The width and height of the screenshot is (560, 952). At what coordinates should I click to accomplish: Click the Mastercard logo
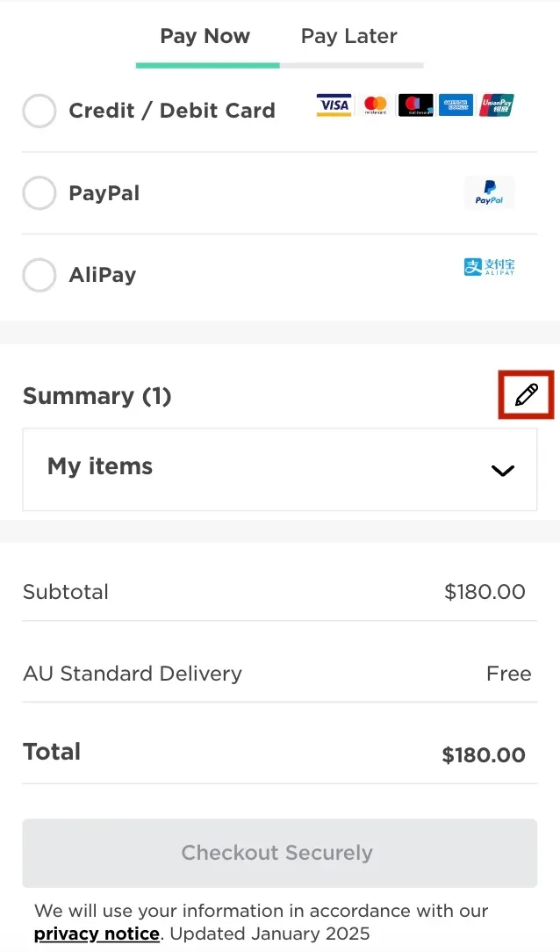tap(376, 106)
